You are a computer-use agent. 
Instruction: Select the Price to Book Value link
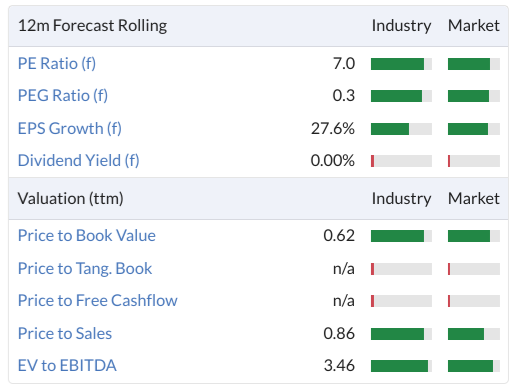(x=87, y=236)
